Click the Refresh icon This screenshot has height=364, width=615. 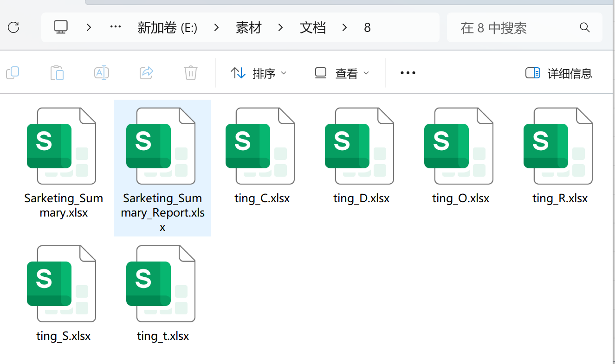click(x=13, y=27)
